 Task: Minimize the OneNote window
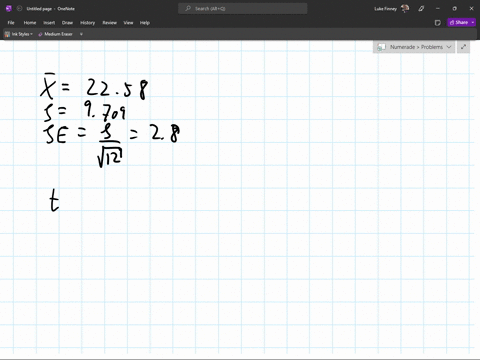tap(438, 9)
